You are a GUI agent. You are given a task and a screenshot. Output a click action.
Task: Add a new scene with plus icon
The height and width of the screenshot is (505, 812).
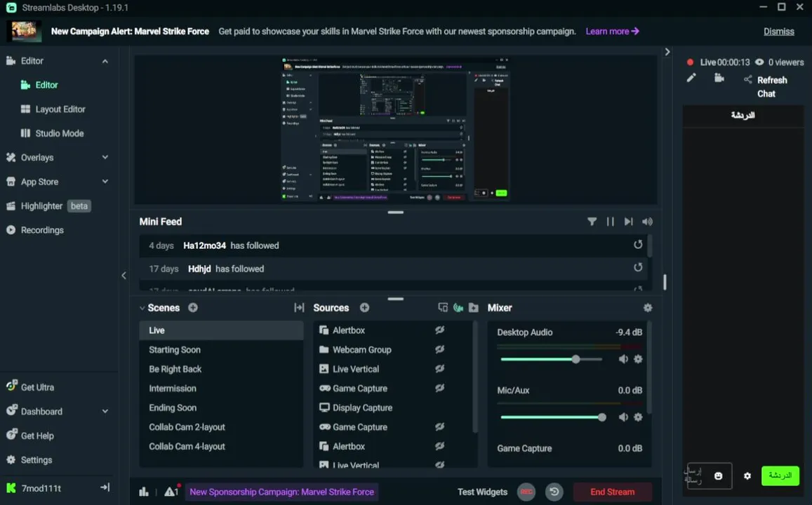tap(192, 307)
